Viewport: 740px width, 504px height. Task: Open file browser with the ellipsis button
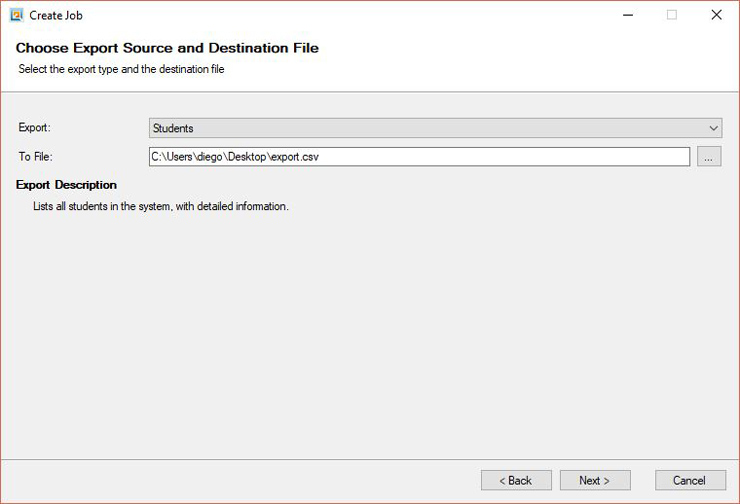pyautogui.click(x=709, y=157)
